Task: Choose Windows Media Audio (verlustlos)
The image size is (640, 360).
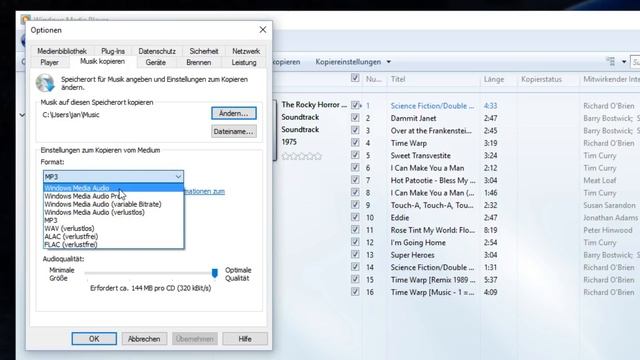Action: (113, 212)
